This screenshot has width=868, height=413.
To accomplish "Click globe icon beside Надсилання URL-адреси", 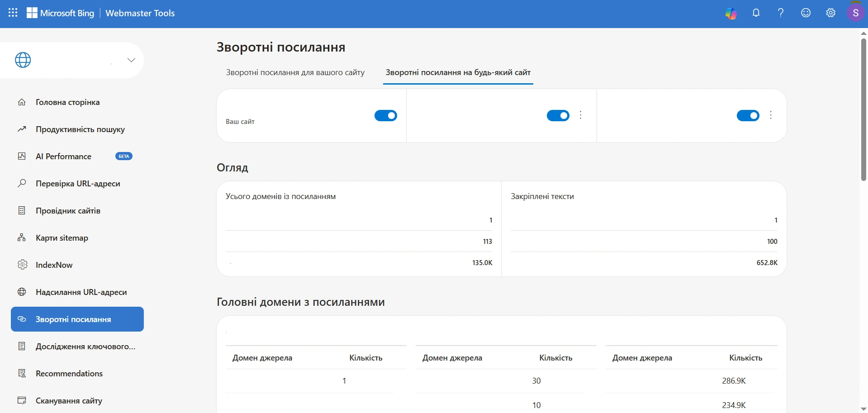I will (x=22, y=292).
